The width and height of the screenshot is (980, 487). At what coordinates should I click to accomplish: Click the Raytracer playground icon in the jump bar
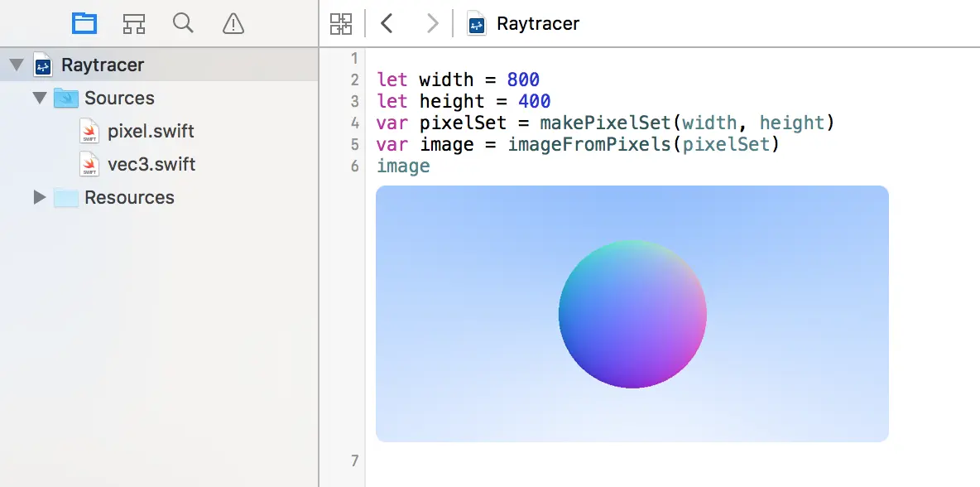tap(475, 23)
